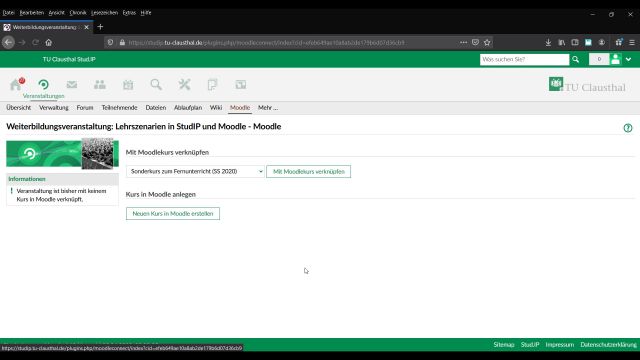
Task: Expand the Mehr... tab menu
Action: pyautogui.click(x=267, y=108)
